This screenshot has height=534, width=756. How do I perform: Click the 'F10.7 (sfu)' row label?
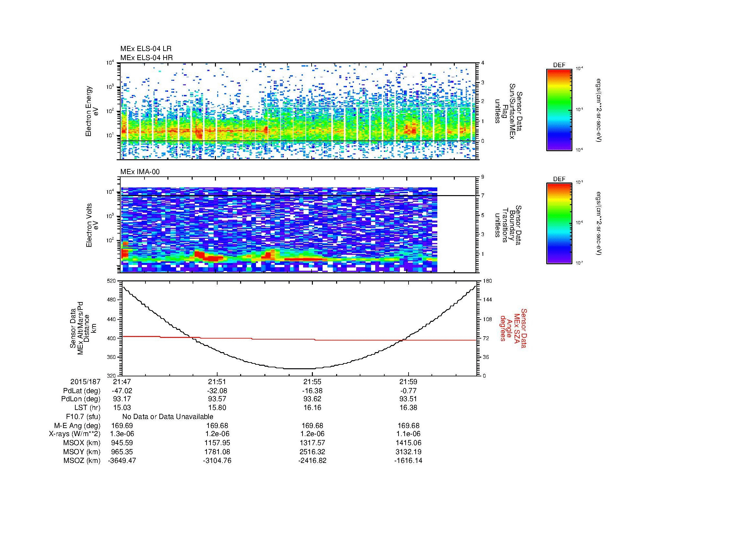(83, 416)
